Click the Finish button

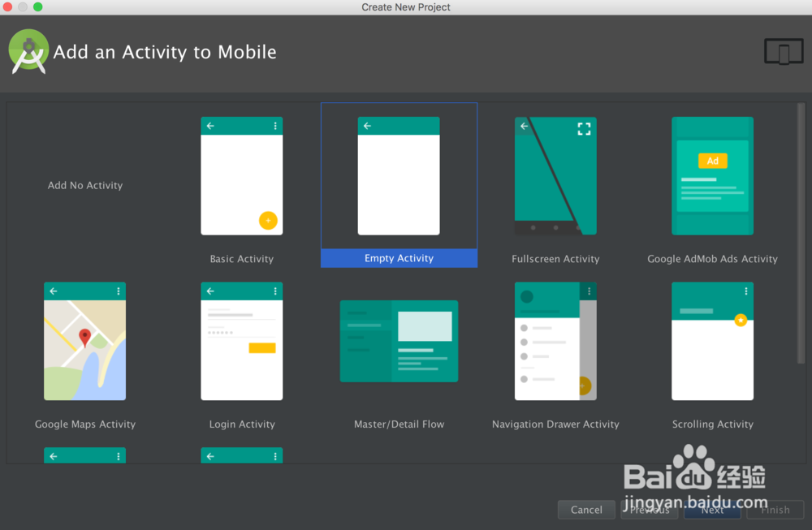(775, 510)
